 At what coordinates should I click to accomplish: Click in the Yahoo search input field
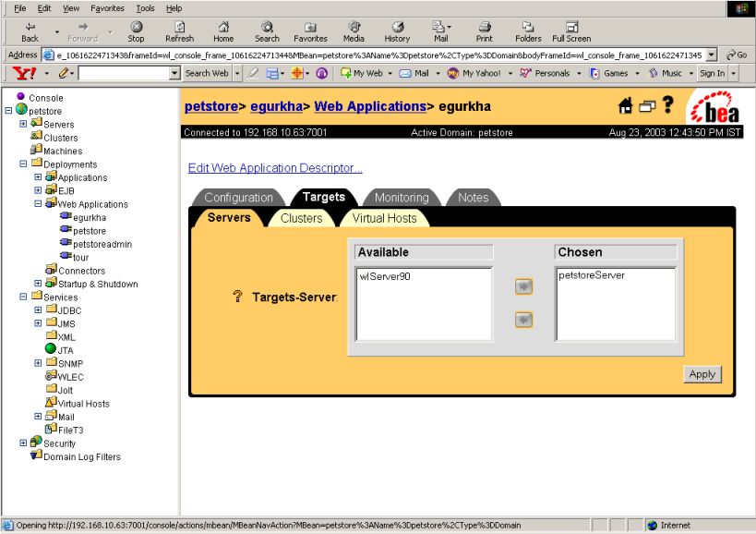point(124,73)
